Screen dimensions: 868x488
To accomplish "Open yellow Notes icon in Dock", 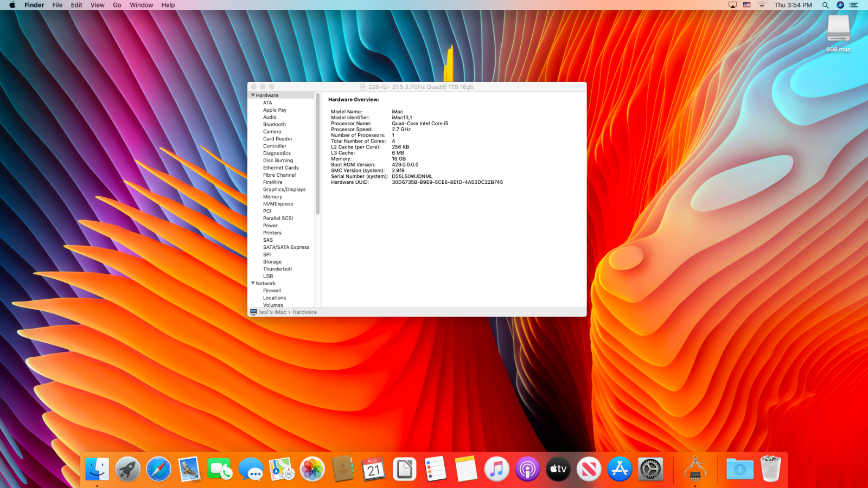I will point(465,469).
